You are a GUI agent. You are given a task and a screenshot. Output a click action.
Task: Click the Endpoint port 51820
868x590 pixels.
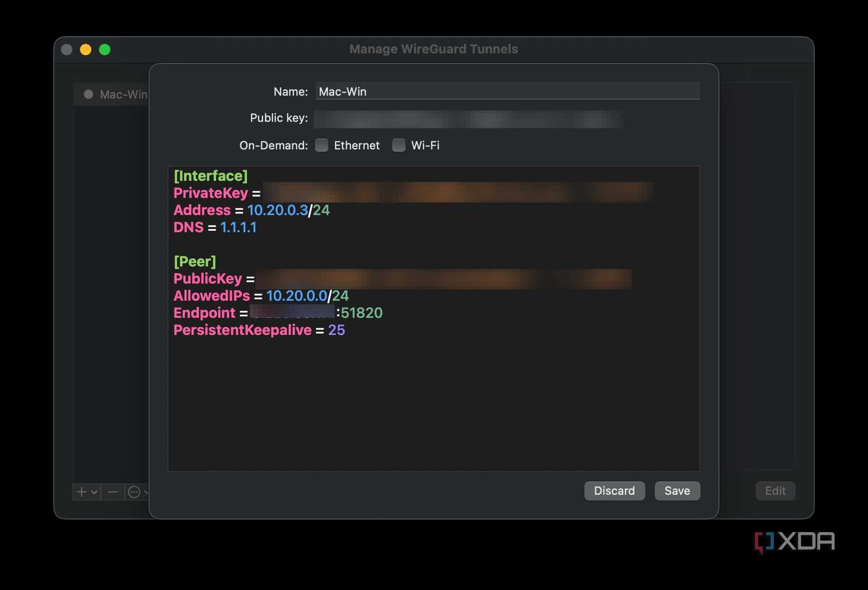coord(361,313)
